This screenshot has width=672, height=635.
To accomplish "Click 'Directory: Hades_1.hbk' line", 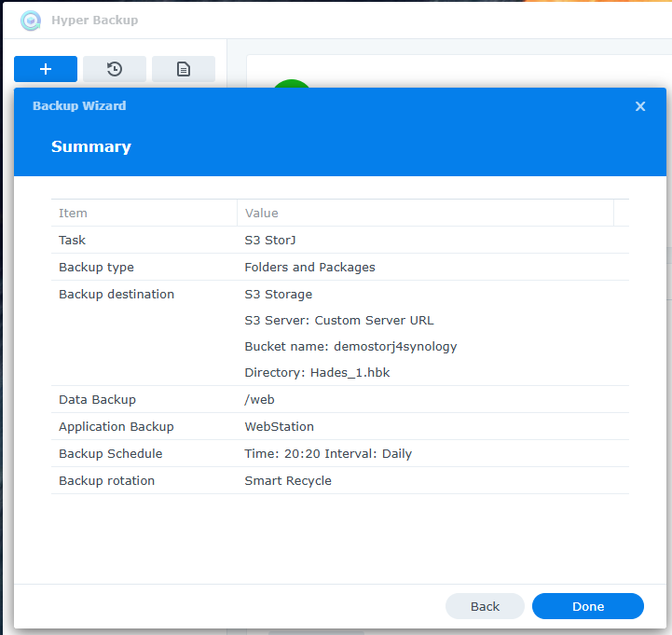I will (x=317, y=372).
